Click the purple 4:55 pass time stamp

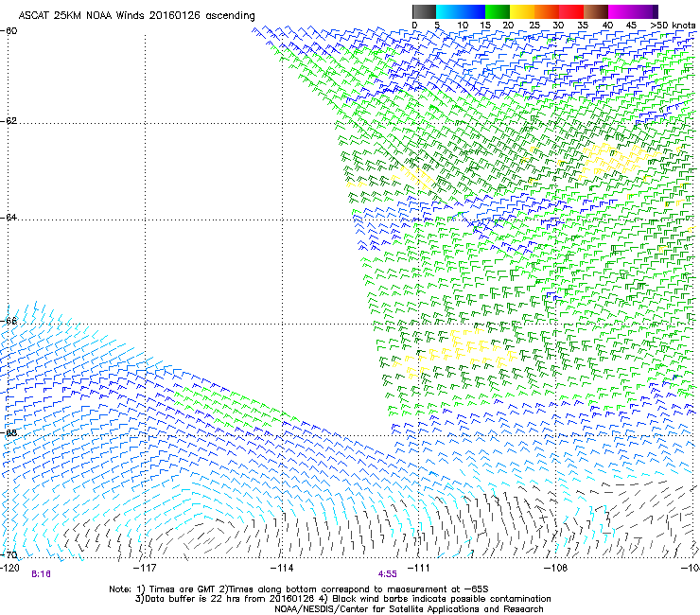(388, 574)
